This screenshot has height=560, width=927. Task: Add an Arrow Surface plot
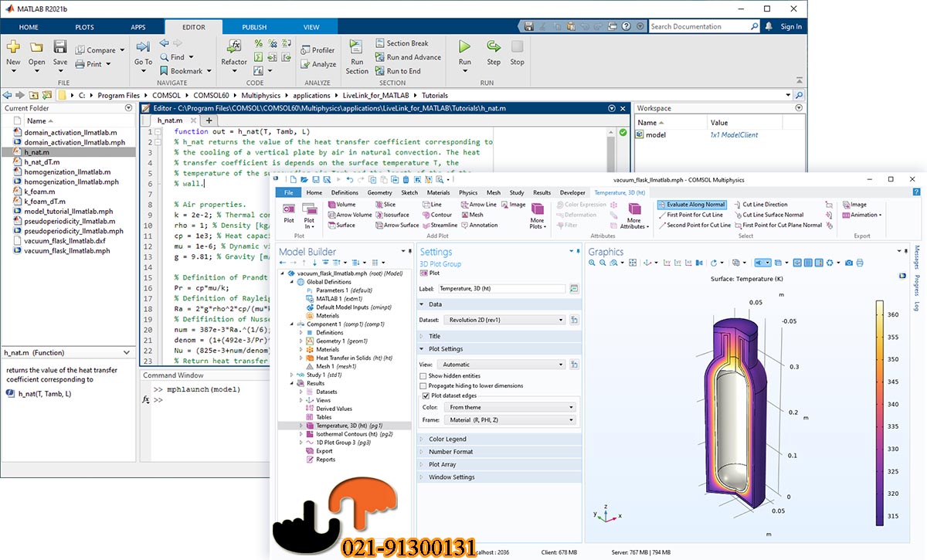396,225
